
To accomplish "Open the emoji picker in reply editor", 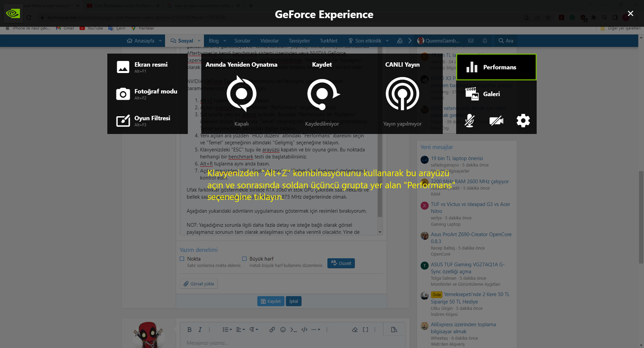I will click(283, 330).
